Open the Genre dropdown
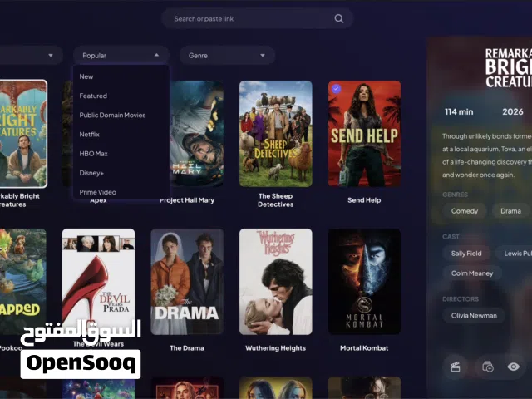 pos(227,56)
